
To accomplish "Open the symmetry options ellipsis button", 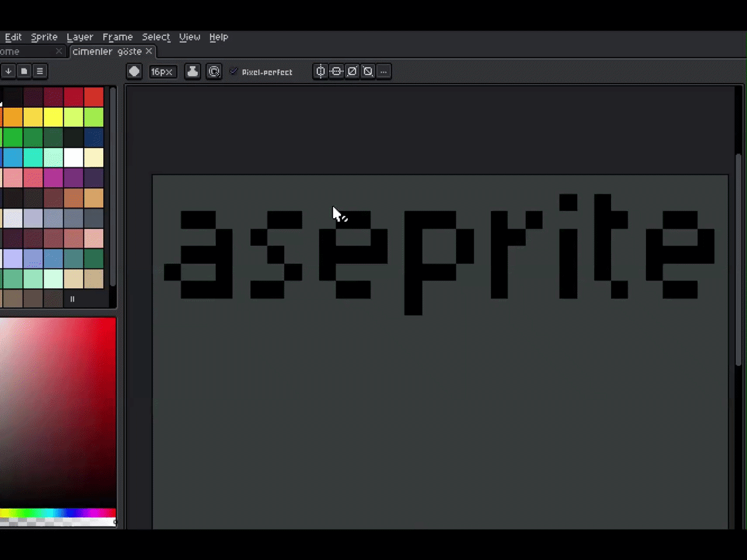I will 383,71.
